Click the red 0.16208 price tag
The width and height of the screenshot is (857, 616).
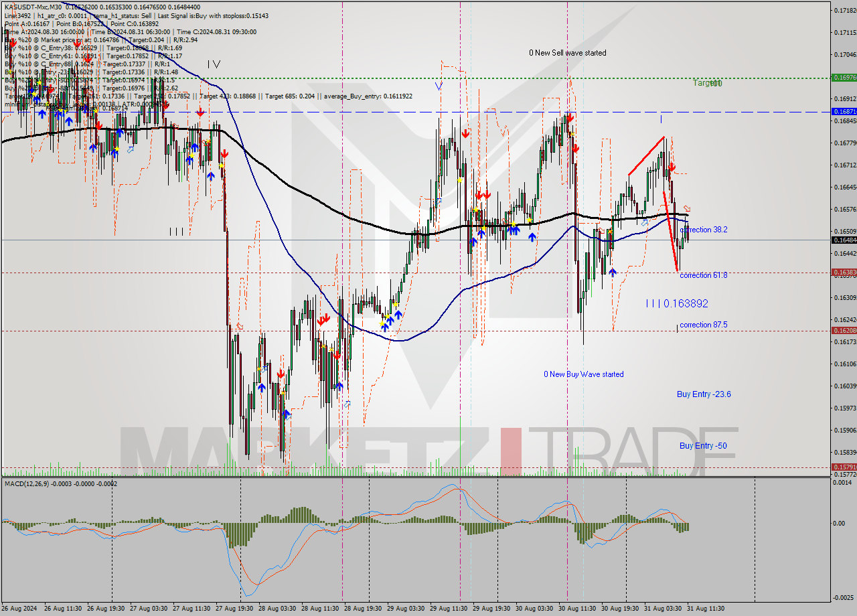point(844,331)
